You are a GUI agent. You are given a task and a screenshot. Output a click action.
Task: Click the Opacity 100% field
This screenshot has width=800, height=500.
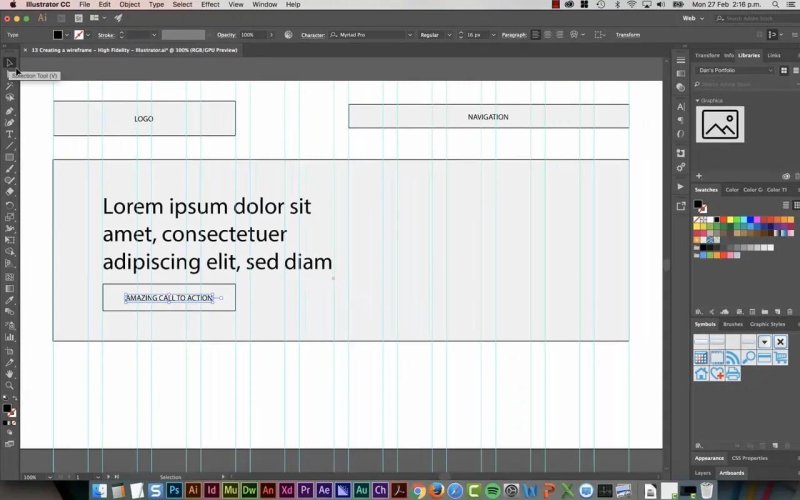253,35
